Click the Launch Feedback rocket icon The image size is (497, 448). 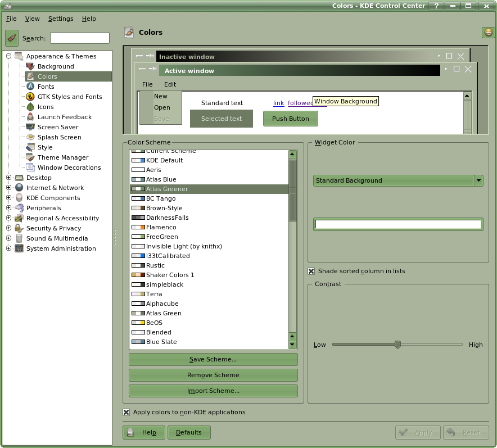click(30, 117)
